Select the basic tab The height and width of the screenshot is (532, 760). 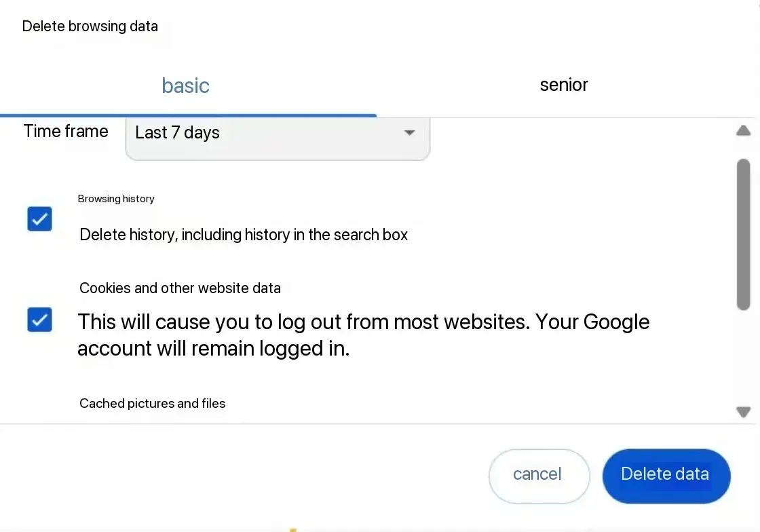pos(186,85)
